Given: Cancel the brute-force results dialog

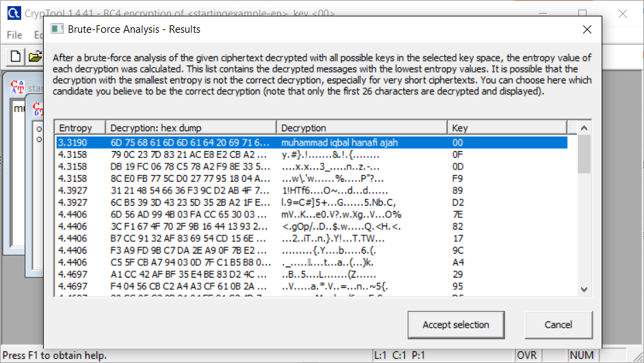Looking at the screenshot, I should 558,325.
